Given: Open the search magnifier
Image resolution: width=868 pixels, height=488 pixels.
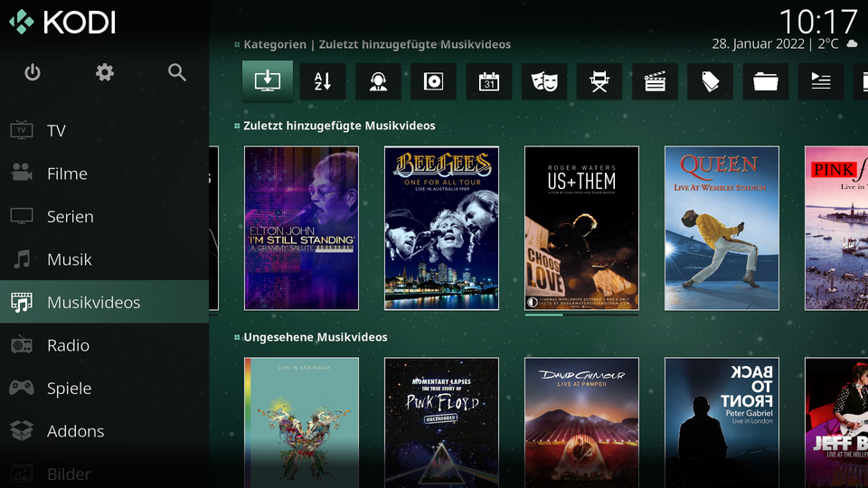Looking at the screenshot, I should coord(177,72).
